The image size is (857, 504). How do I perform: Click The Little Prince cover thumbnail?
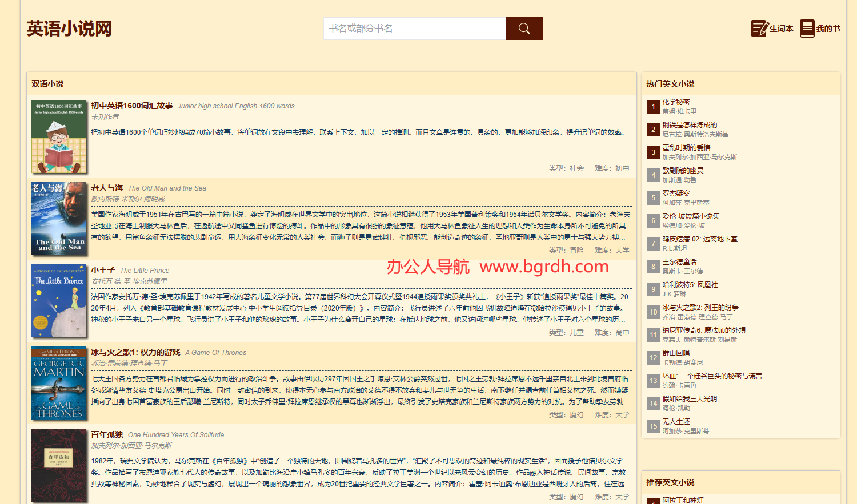click(59, 301)
